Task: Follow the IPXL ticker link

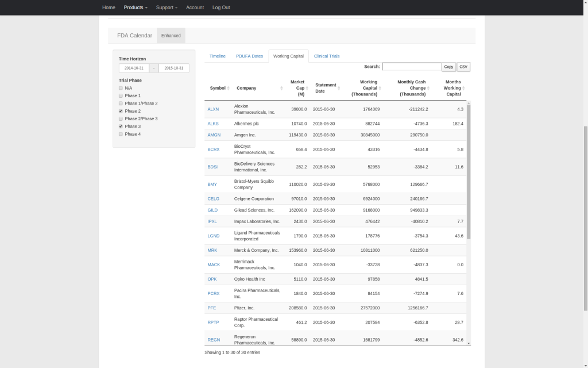Action: click(212, 221)
